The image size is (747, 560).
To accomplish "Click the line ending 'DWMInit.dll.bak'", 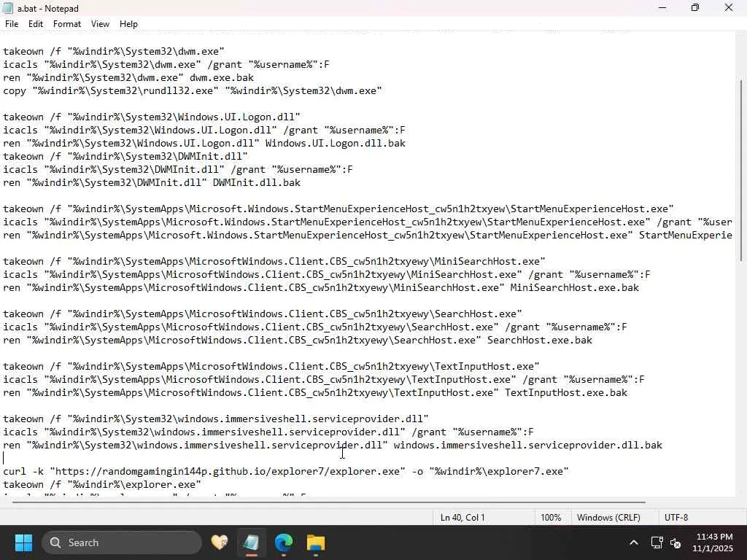I will (152, 183).
